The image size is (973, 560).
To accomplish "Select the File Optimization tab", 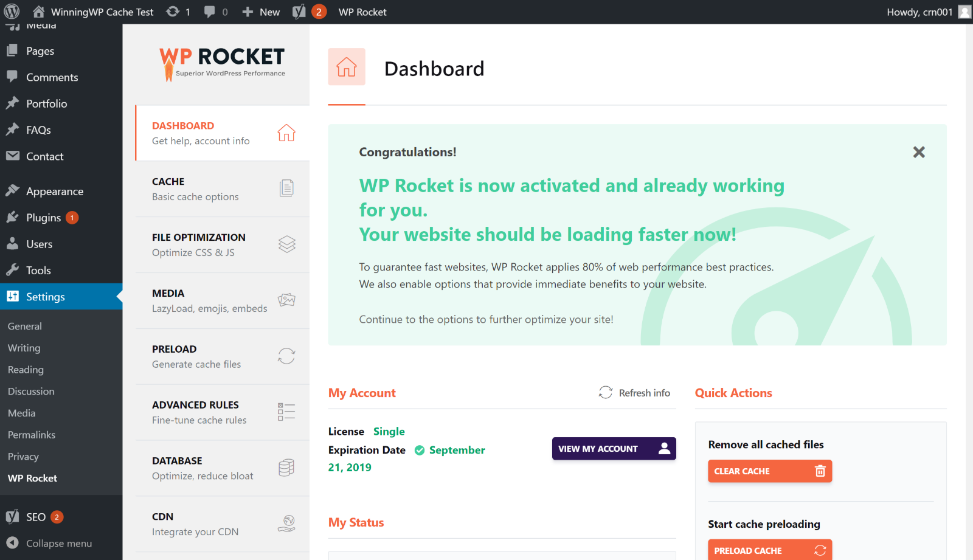I will click(223, 245).
